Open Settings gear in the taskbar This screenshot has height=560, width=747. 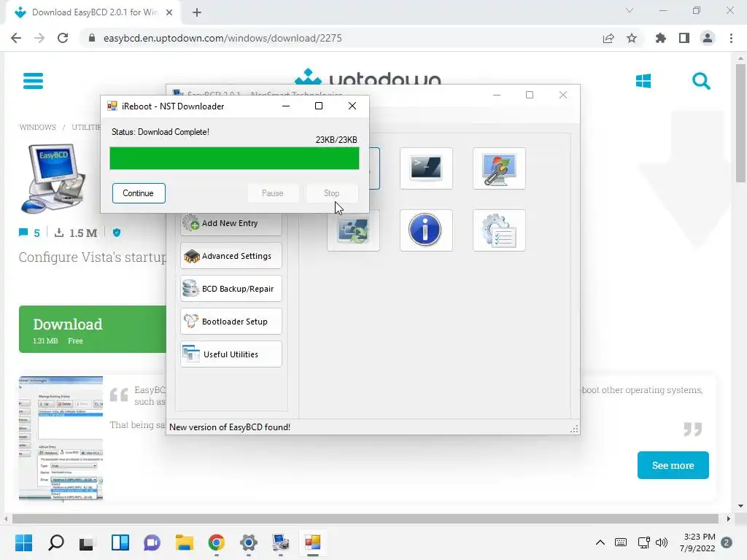(x=248, y=542)
